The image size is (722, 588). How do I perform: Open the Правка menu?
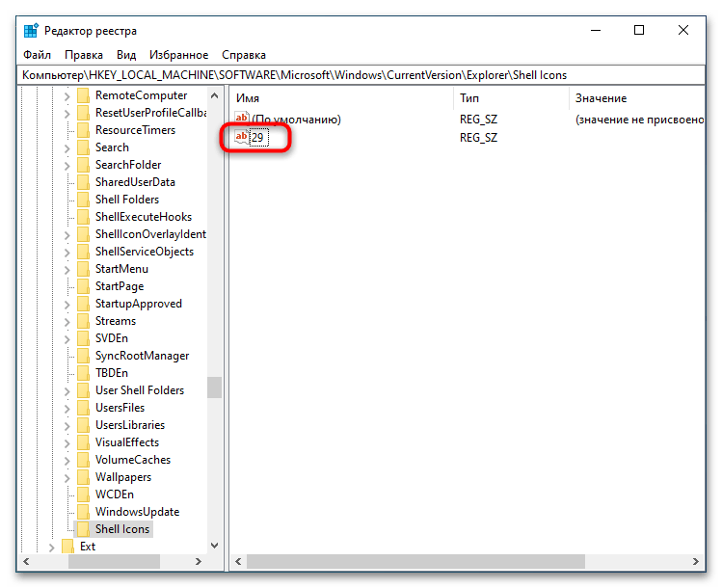tap(83, 55)
